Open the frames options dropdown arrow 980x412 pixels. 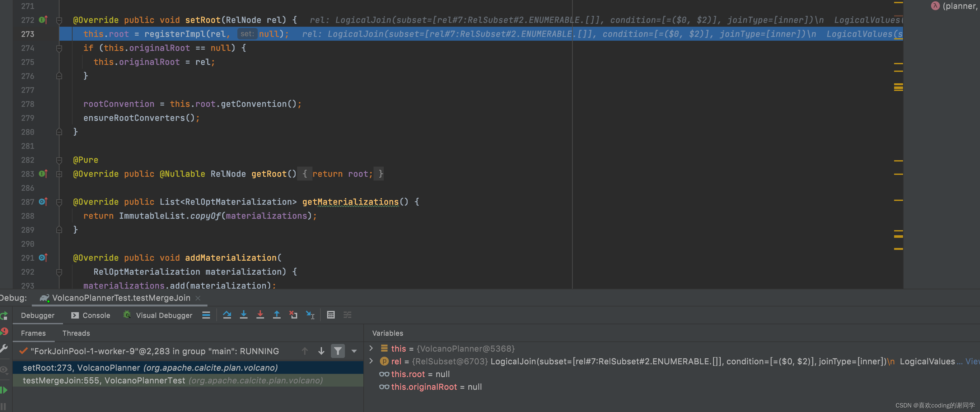(354, 351)
